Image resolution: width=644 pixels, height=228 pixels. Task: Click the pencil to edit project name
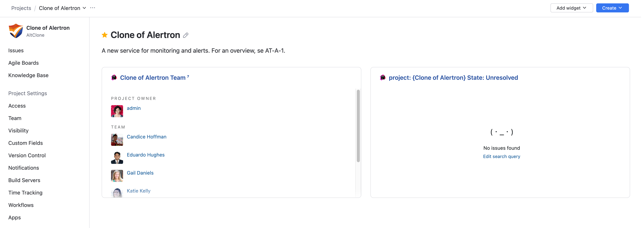point(186,35)
